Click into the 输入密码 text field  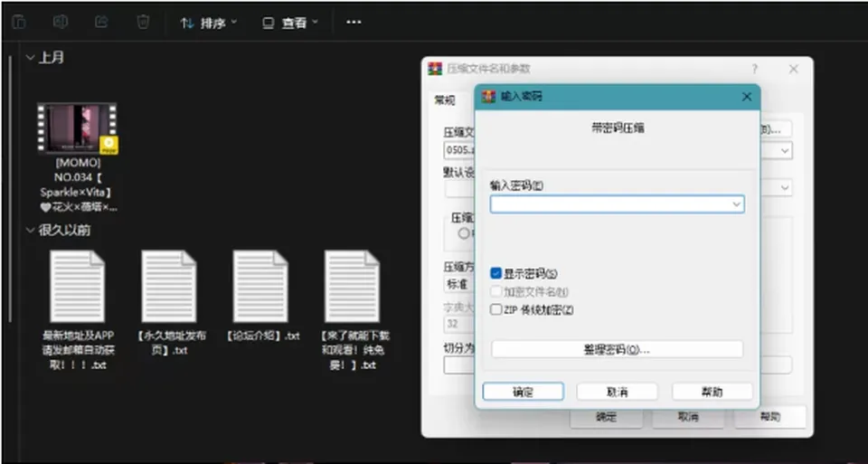pos(610,204)
